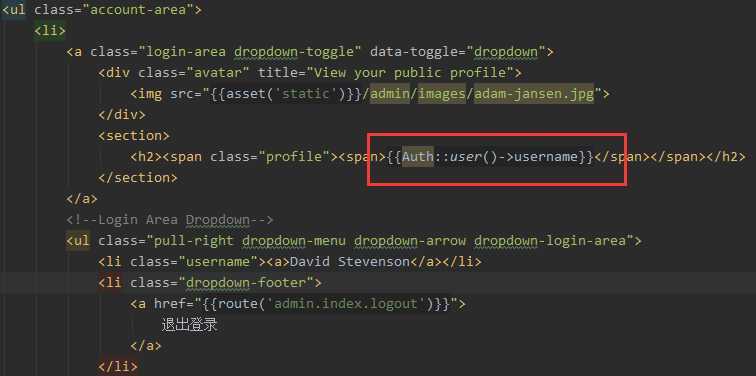Click the opening <li> tag below ul account-area

point(49,30)
